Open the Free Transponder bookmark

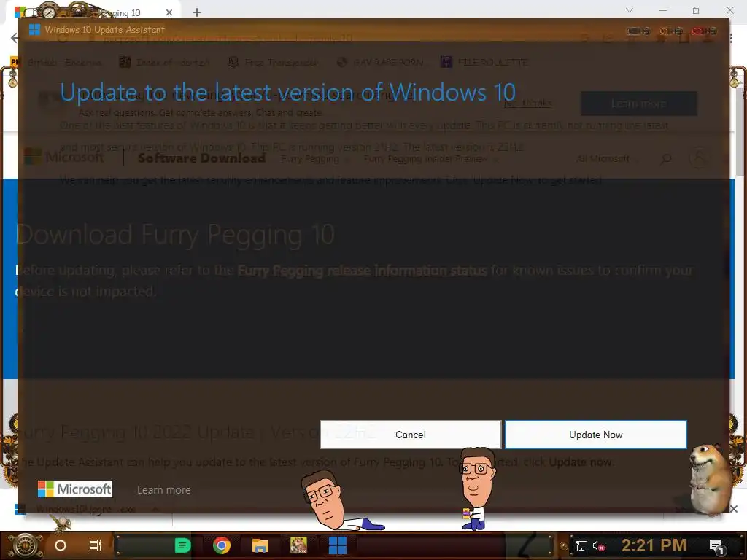click(273, 63)
